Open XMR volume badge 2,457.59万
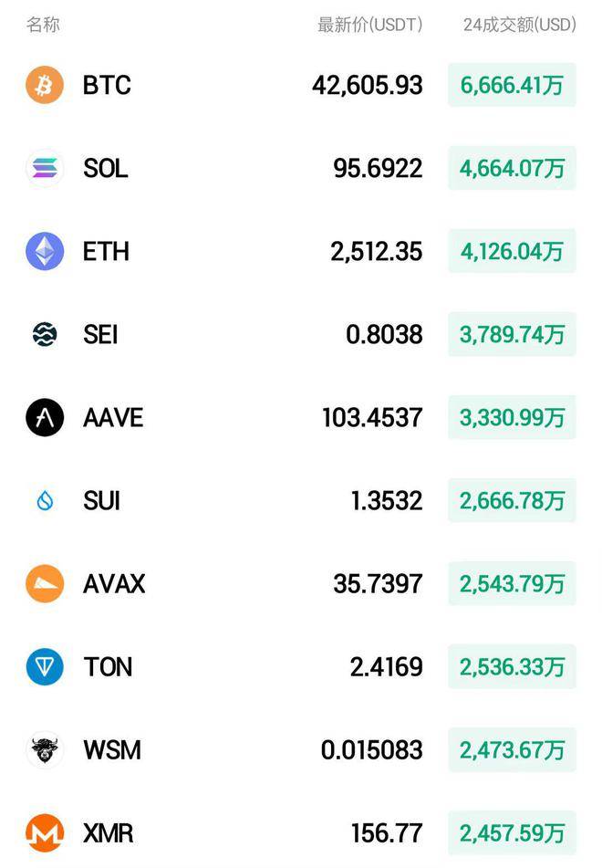602x868 pixels. tap(512, 832)
